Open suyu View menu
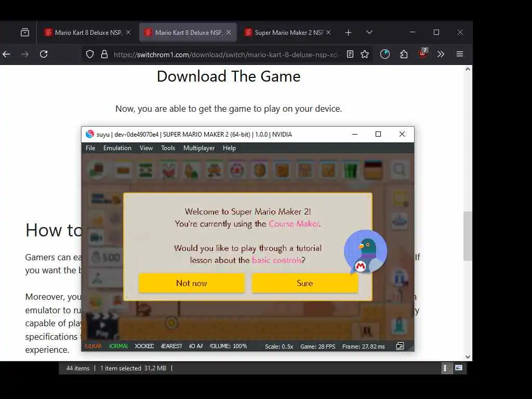532x399 pixels. pos(146,148)
